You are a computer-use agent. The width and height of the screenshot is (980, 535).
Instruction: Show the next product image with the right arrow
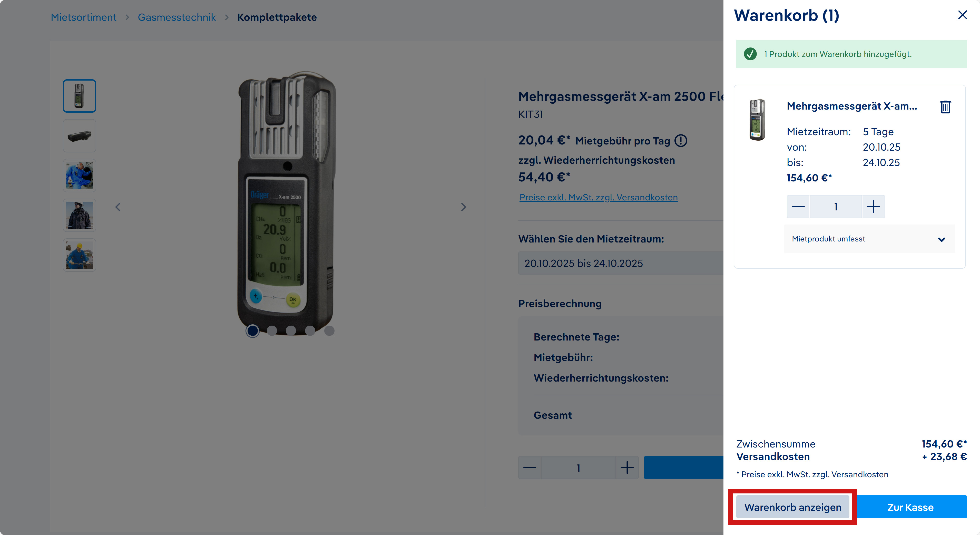(463, 207)
